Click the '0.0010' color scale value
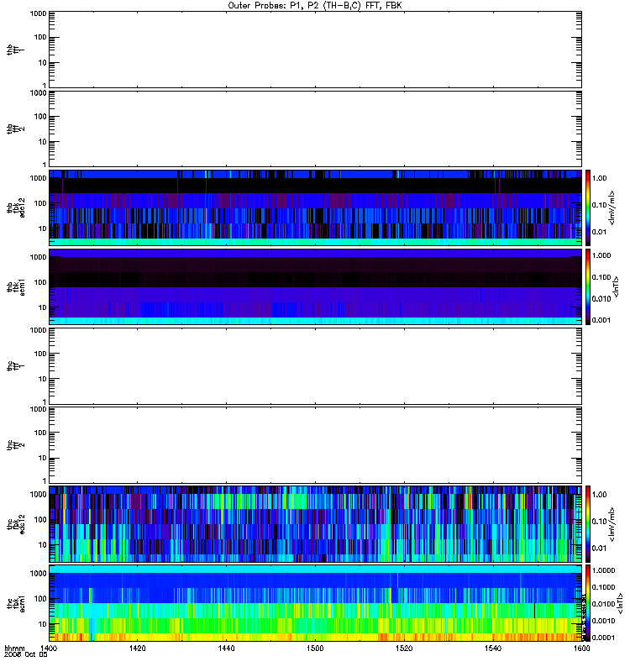630x672 pixels. click(x=603, y=621)
